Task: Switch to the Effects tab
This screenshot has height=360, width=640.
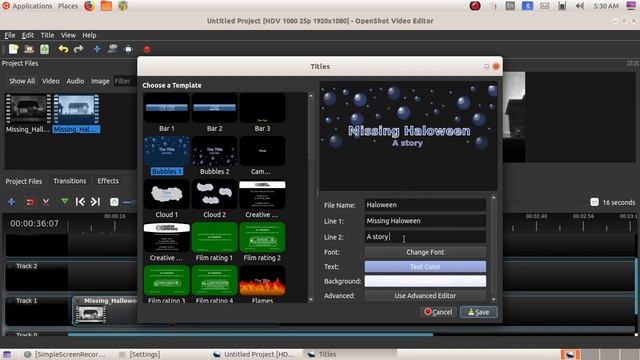Action: (108, 181)
